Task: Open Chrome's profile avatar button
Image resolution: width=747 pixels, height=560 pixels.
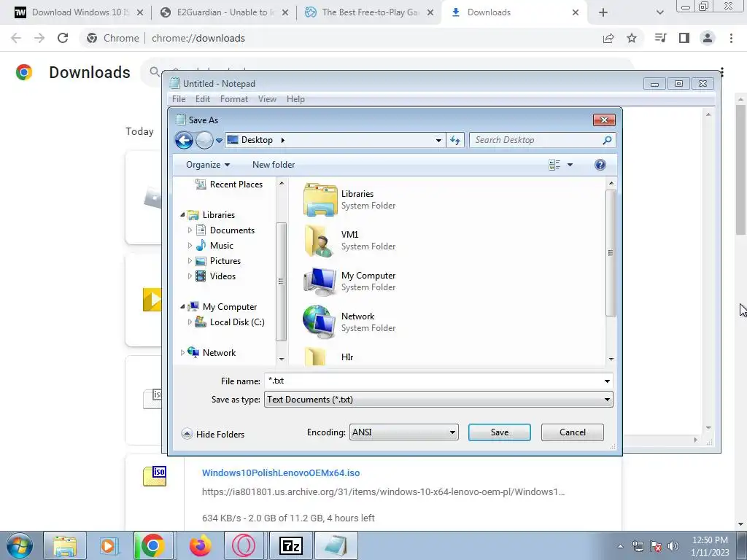Action: coord(708,38)
